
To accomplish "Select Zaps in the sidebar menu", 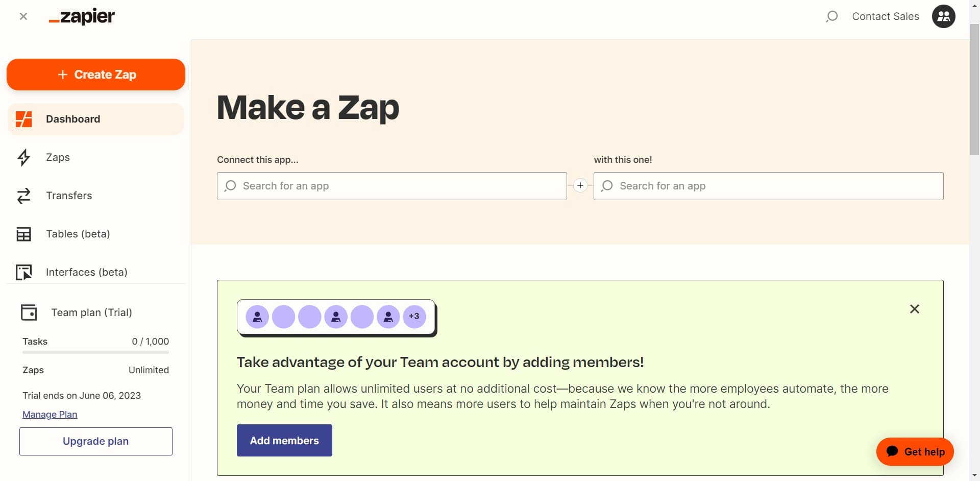I will [x=58, y=157].
